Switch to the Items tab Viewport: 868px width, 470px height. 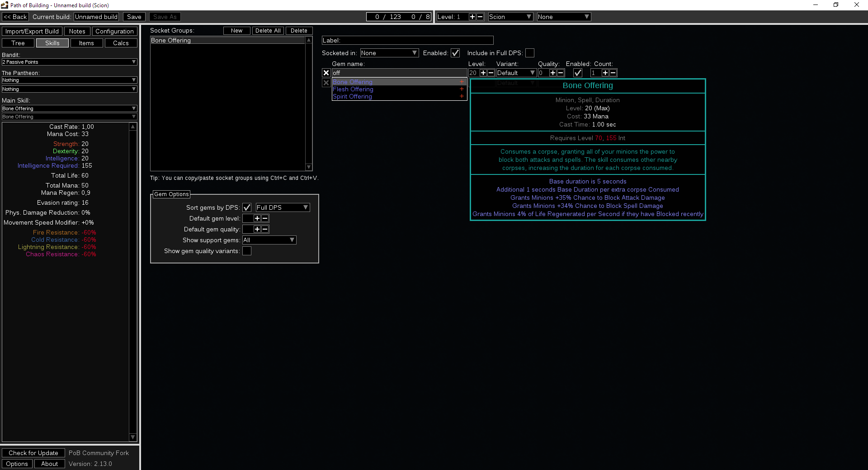point(87,43)
